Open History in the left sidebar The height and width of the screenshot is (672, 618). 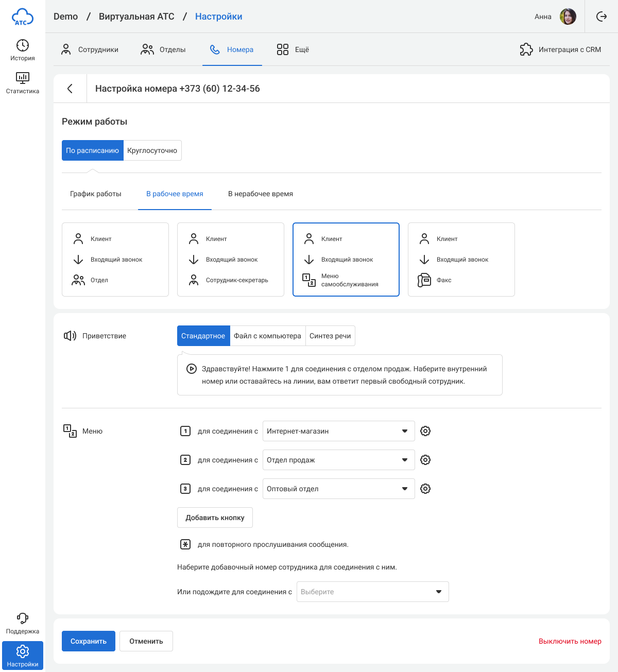click(x=23, y=50)
